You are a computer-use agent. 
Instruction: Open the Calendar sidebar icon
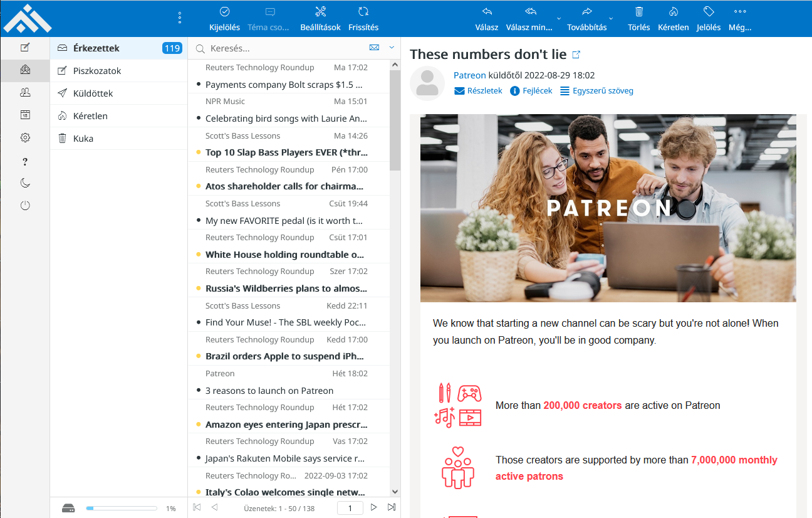tap(25, 115)
